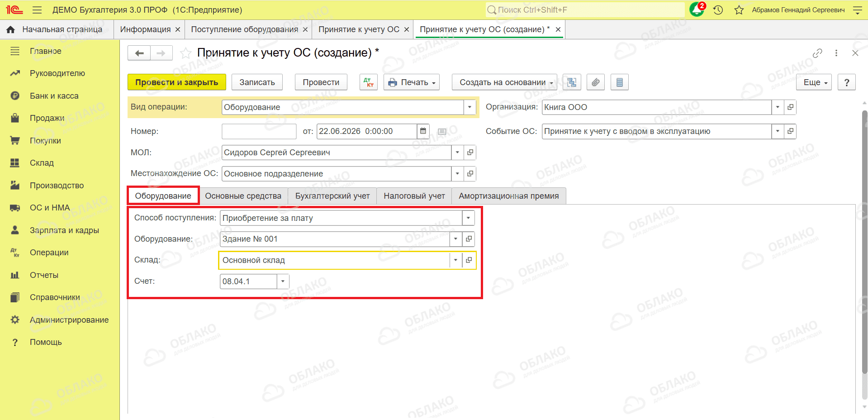Open Операции section
The width and height of the screenshot is (868, 420).
point(49,253)
